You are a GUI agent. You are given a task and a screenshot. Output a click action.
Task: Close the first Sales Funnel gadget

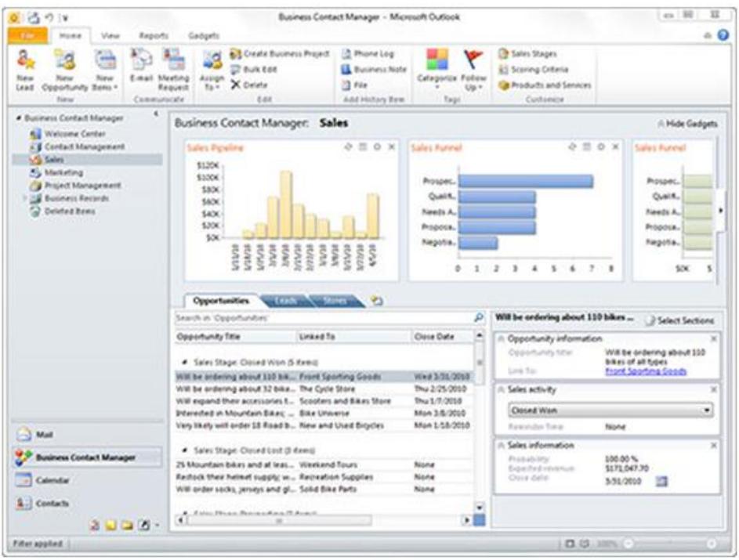(615, 147)
